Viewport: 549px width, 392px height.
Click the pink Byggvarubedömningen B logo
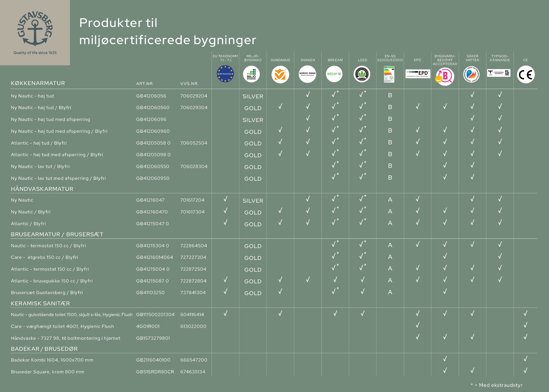pos(445,77)
